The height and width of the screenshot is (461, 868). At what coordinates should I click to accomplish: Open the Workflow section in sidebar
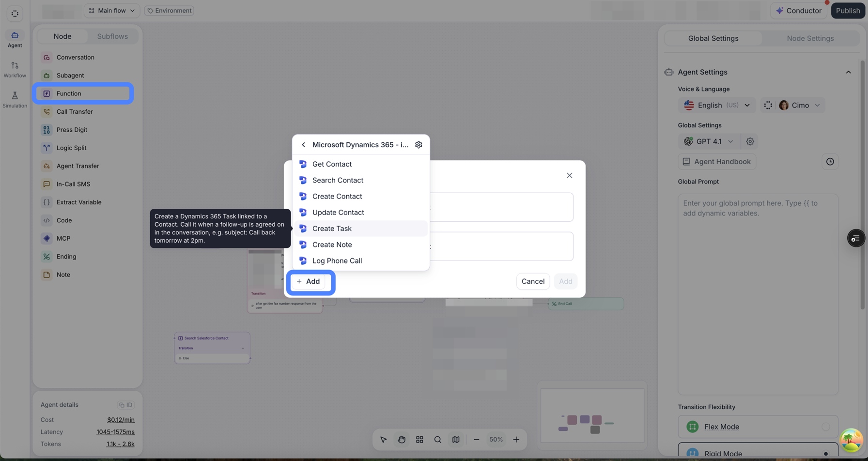(15, 70)
